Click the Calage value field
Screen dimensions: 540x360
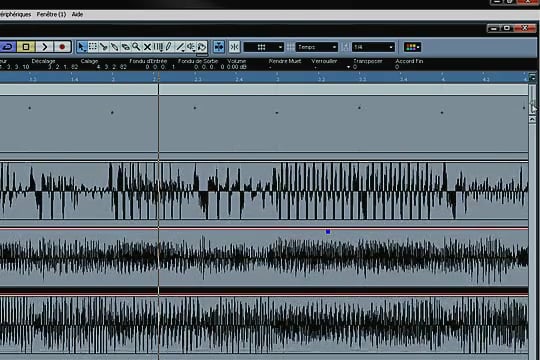click(112, 67)
